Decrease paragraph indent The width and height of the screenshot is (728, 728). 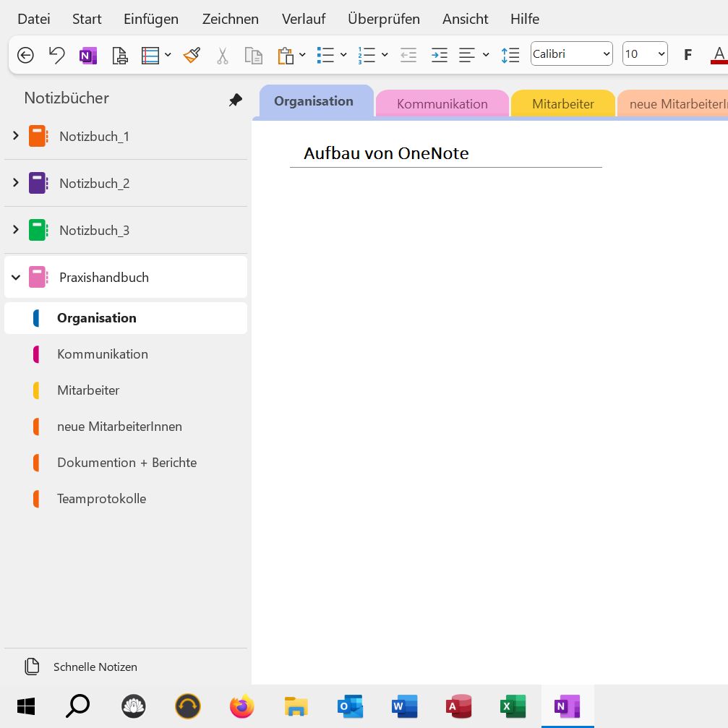coord(408,55)
